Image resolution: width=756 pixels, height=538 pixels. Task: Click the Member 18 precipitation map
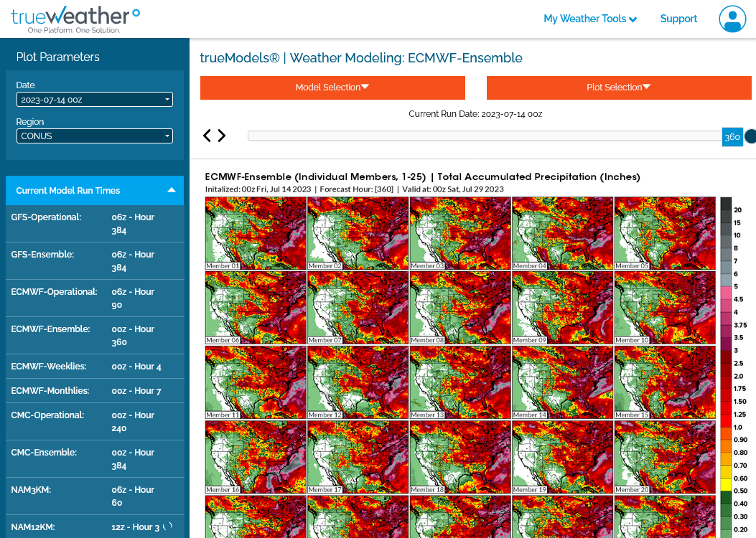pyautogui.click(x=460, y=457)
